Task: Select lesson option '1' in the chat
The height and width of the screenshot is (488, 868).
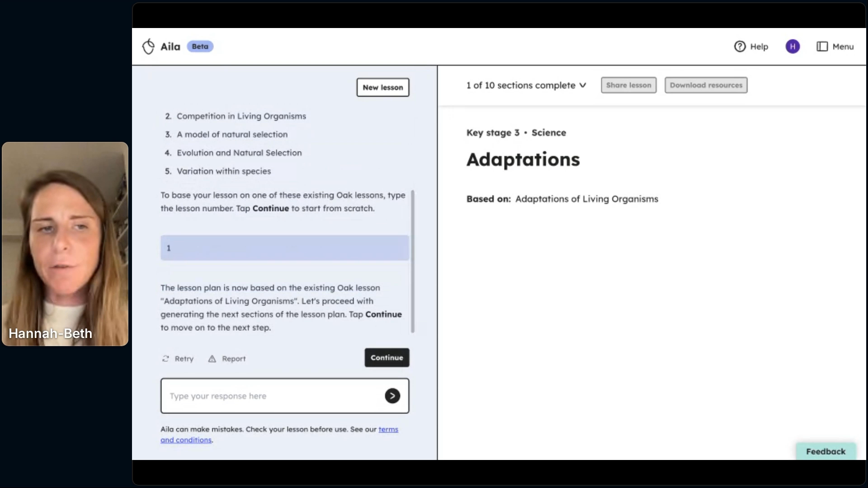Action: point(284,248)
